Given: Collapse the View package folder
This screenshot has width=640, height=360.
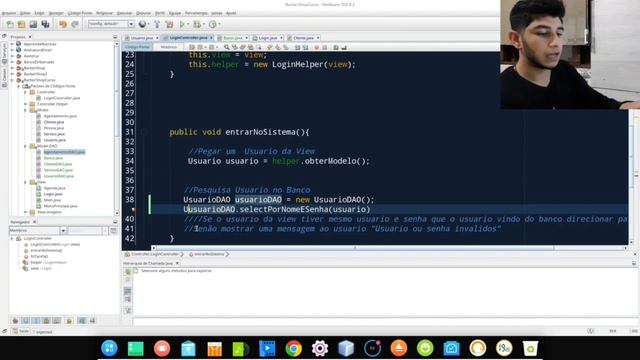Looking at the screenshot, I should point(26,182).
